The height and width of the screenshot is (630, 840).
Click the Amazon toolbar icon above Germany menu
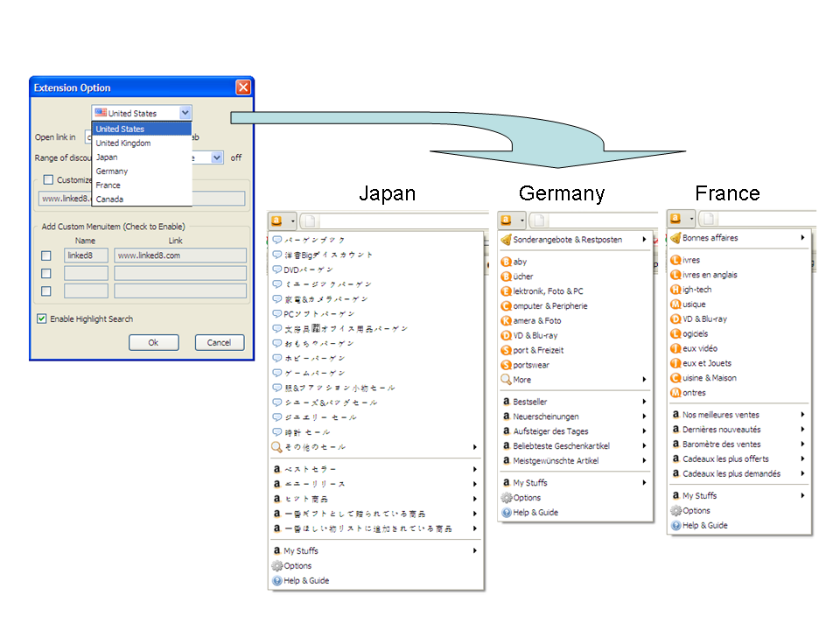point(507,220)
